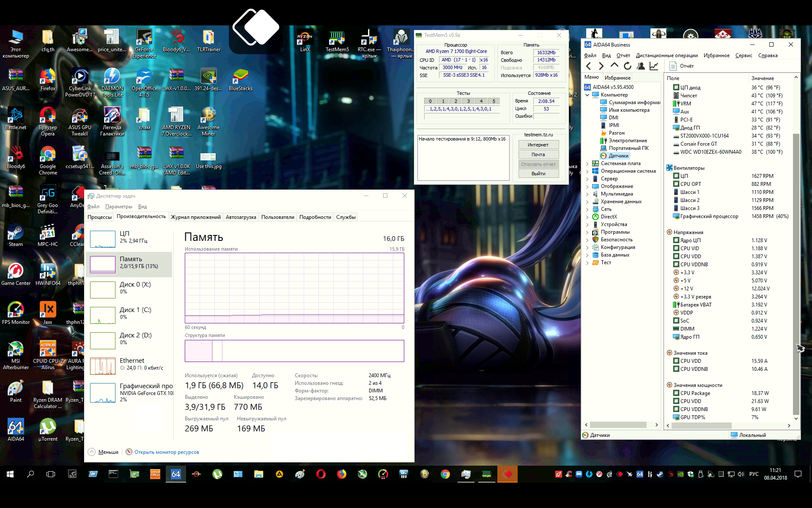Image resolution: width=812 pixels, height=508 pixels.
Task: Click the AIDA64 back navigation arrow
Action: (589, 66)
